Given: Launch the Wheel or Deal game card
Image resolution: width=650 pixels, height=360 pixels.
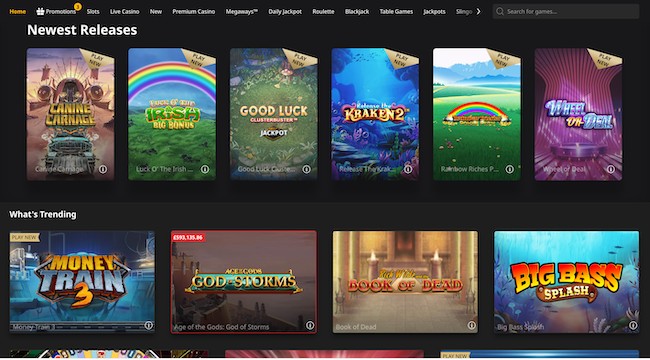Looking at the screenshot, I should click(578, 114).
